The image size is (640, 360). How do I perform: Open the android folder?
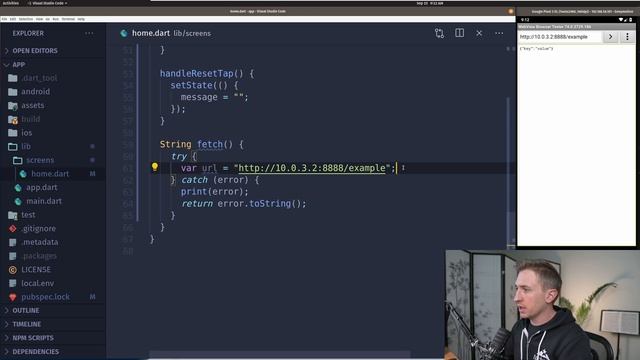[x=53, y=91]
